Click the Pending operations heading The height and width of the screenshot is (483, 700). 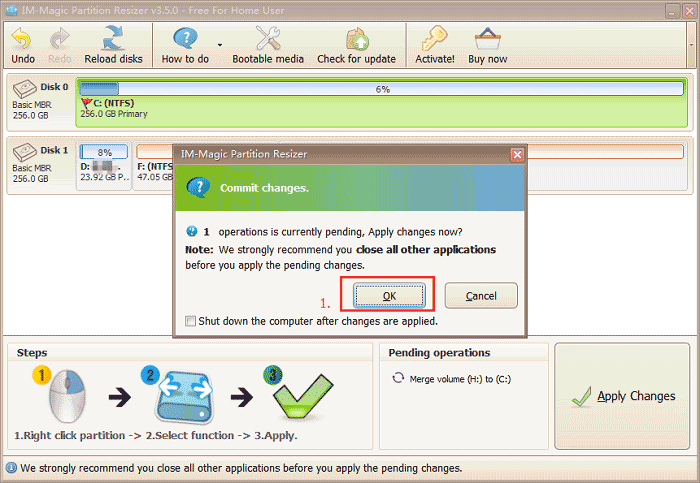(x=439, y=353)
